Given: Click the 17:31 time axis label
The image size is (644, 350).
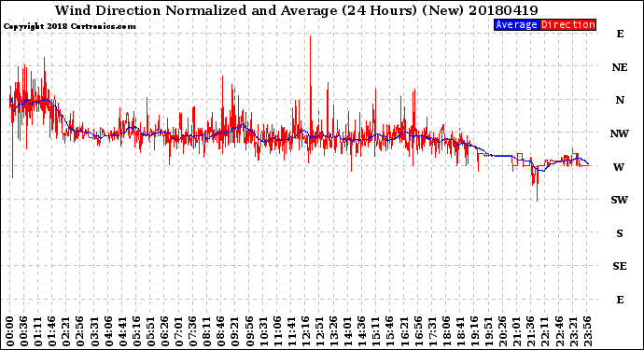Looking at the screenshot, I should tap(432, 331).
